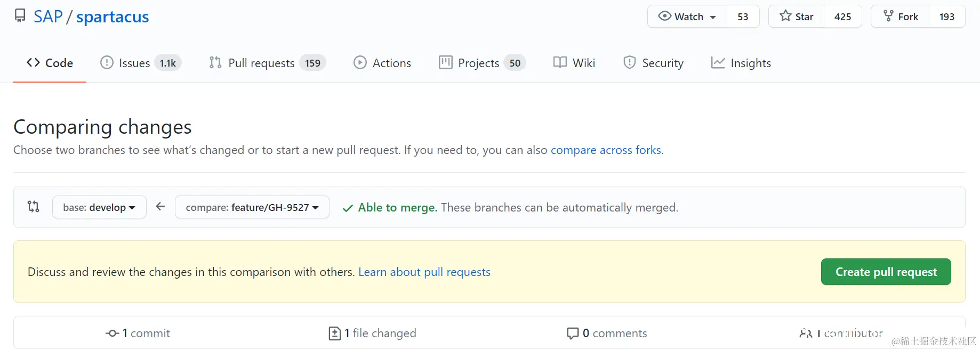980x350 pixels.
Task: Click the repository icon beside SAP
Action: [x=20, y=16]
